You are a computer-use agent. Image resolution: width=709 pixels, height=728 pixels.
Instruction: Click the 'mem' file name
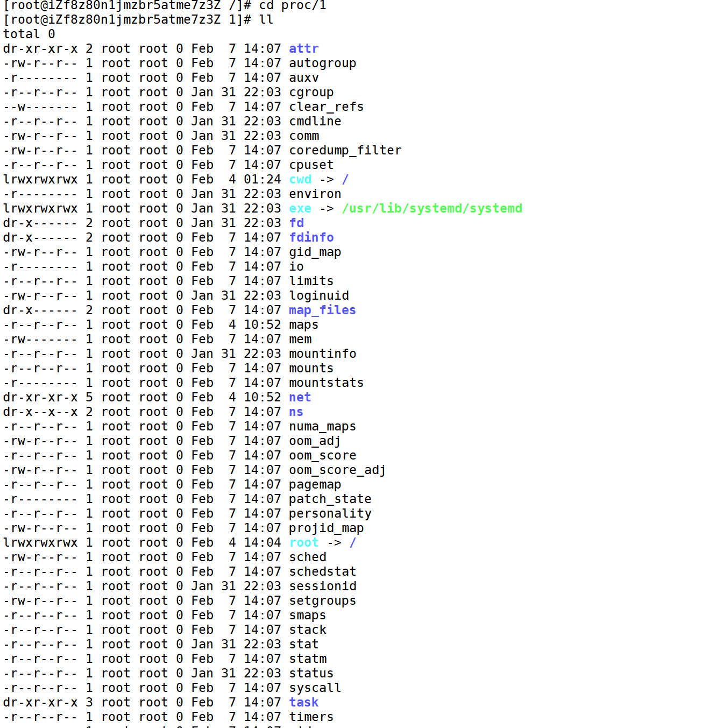click(300, 339)
